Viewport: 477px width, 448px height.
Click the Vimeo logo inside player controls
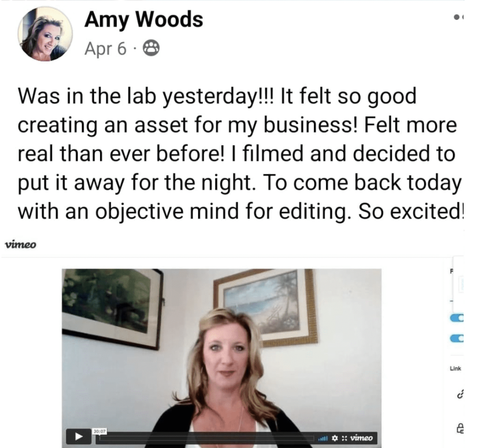[361, 438]
